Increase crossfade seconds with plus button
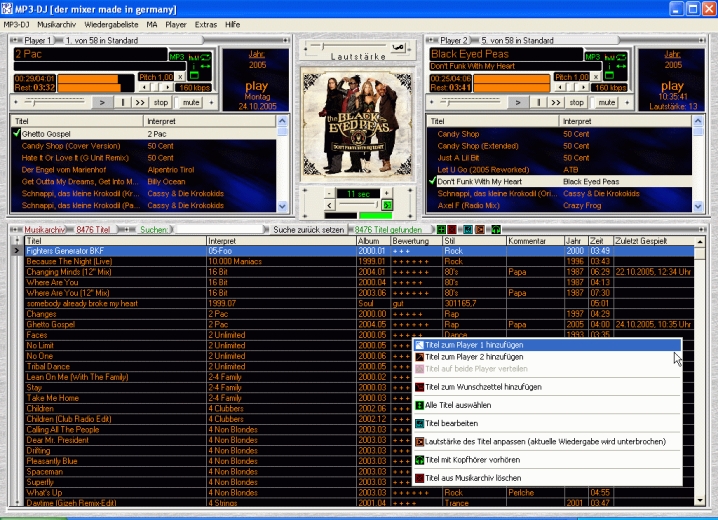 pos(387,193)
